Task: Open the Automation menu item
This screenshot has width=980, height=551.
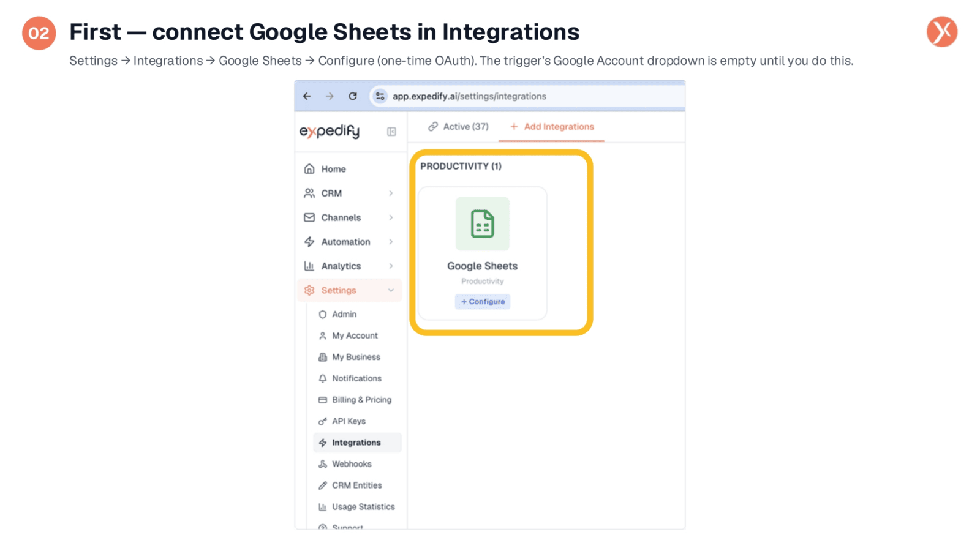Action: [x=350, y=242]
